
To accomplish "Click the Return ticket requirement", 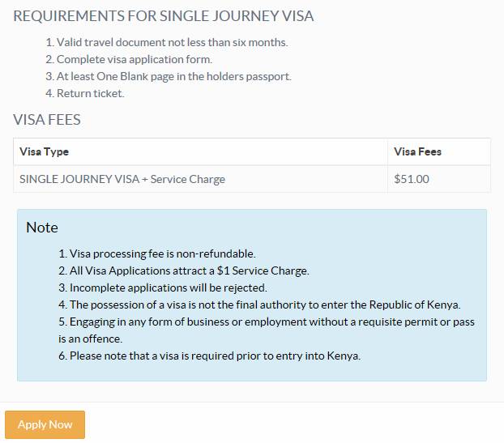I will tap(84, 93).
